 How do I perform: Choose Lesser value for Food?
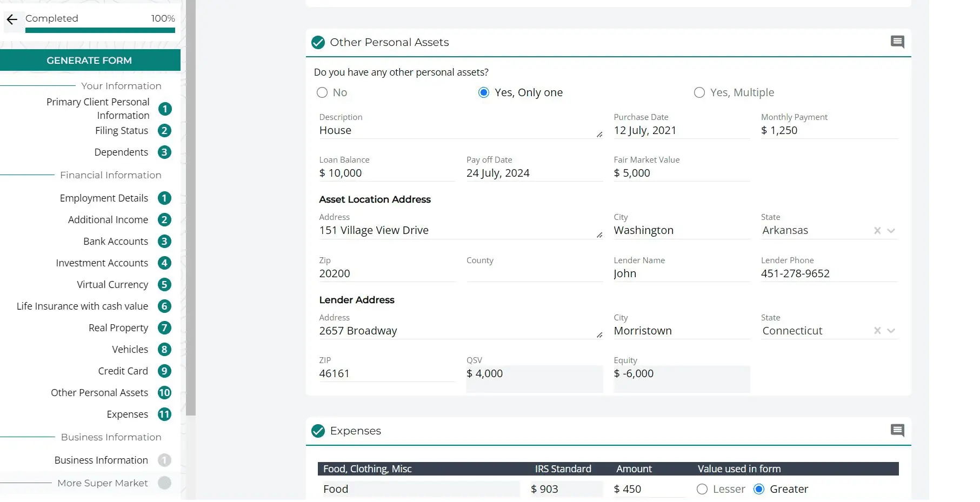click(702, 489)
